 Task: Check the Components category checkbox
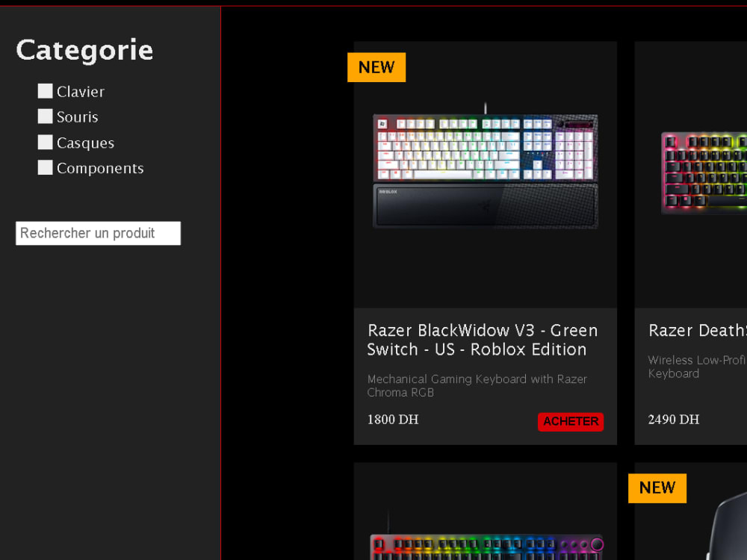[46, 167]
